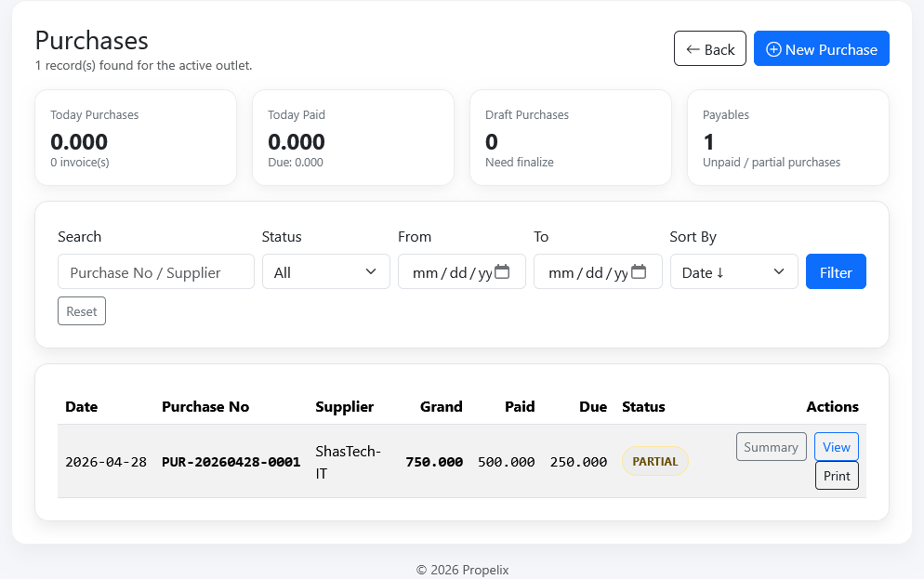Click the Today Paid card
The height and width of the screenshot is (579, 924).
click(353, 138)
